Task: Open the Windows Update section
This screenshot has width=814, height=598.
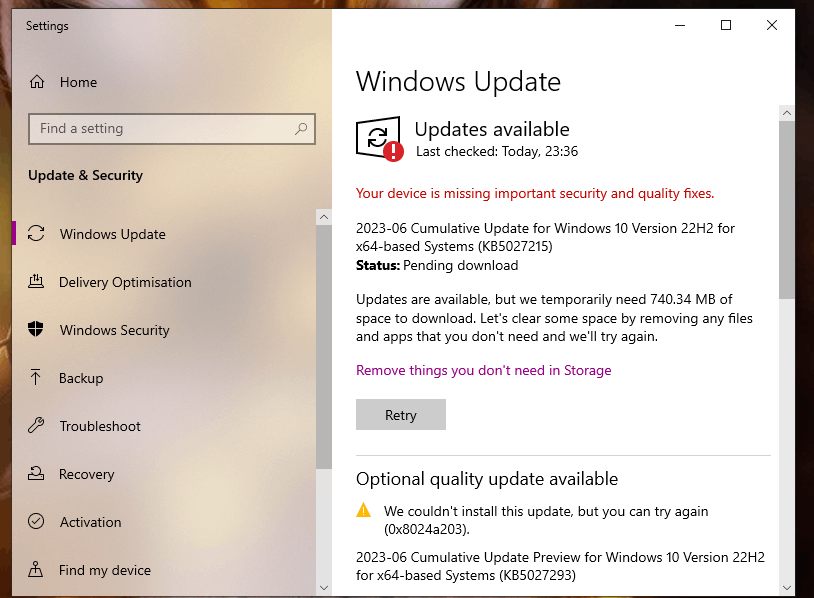Action: [x=164, y=234]
